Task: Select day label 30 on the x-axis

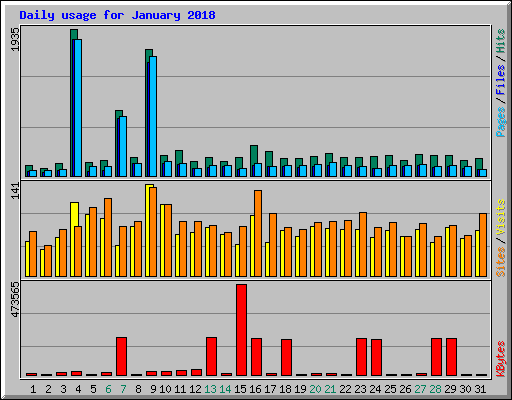Action: click(x=465, y=389)
